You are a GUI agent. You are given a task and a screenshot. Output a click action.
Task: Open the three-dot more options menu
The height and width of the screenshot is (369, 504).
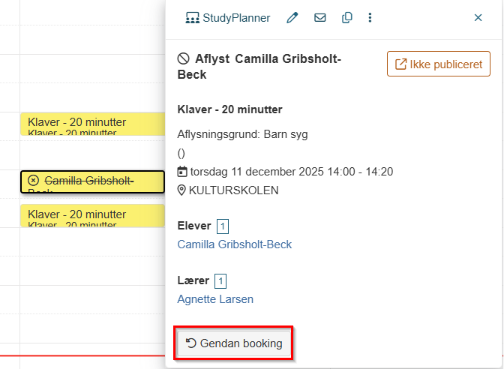coord(370,18)
